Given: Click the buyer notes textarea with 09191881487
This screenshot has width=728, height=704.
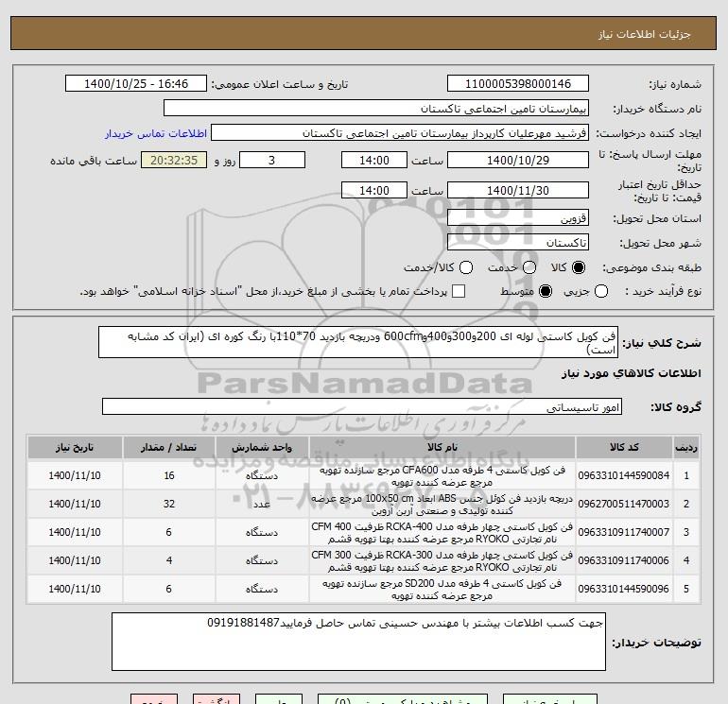Looking at the screenshot, I should pyautogui.click(x=358, y=642).
